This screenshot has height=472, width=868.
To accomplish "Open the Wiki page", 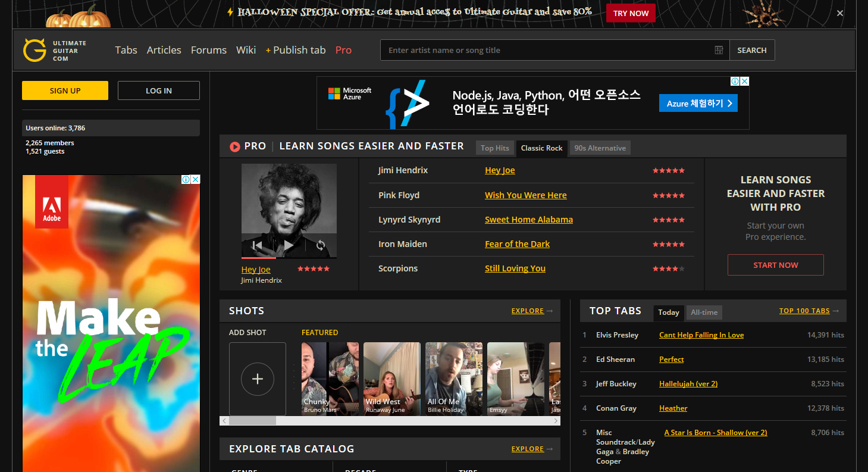I will coord(246,50).
